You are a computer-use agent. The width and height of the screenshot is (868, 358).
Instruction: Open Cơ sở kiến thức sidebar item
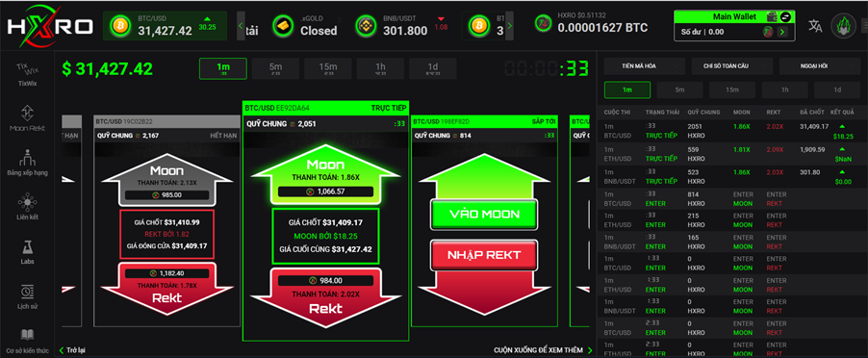click(27, 340)
